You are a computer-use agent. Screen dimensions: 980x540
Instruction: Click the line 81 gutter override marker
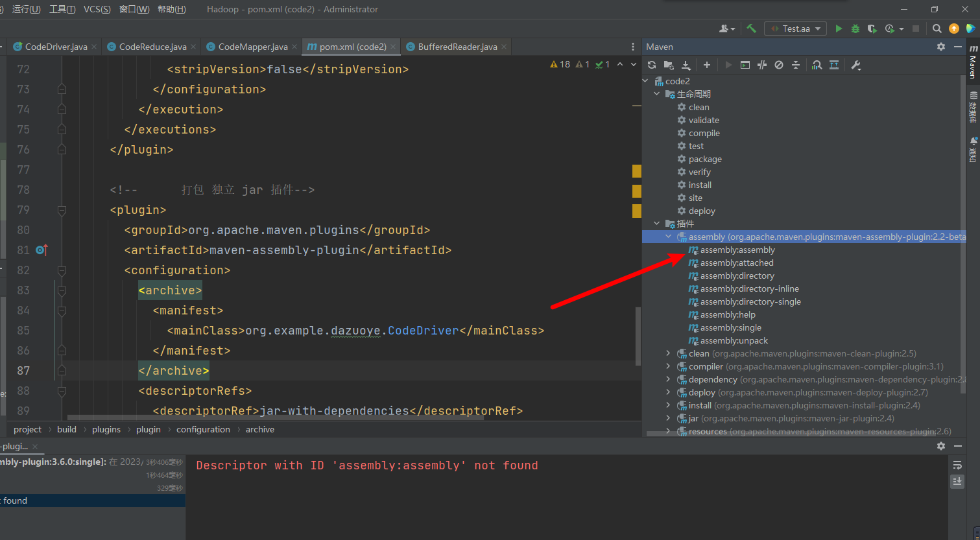(42, 250)
